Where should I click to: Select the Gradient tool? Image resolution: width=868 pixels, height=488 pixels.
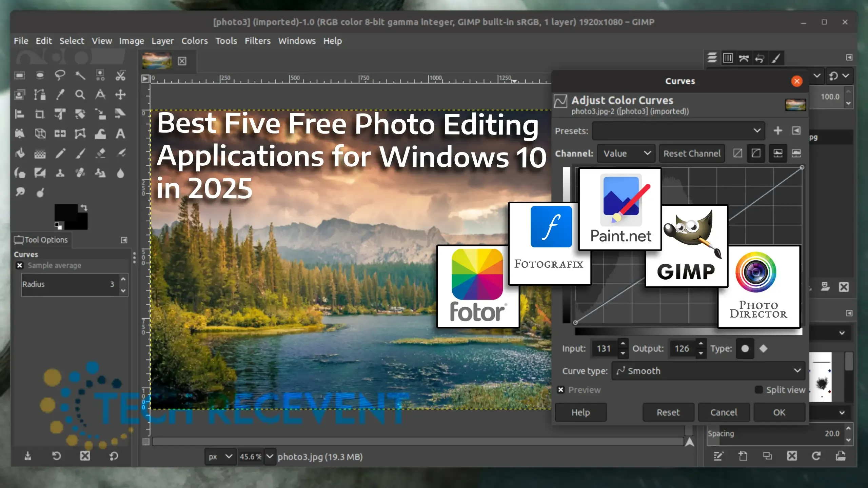tap(40, 154)
